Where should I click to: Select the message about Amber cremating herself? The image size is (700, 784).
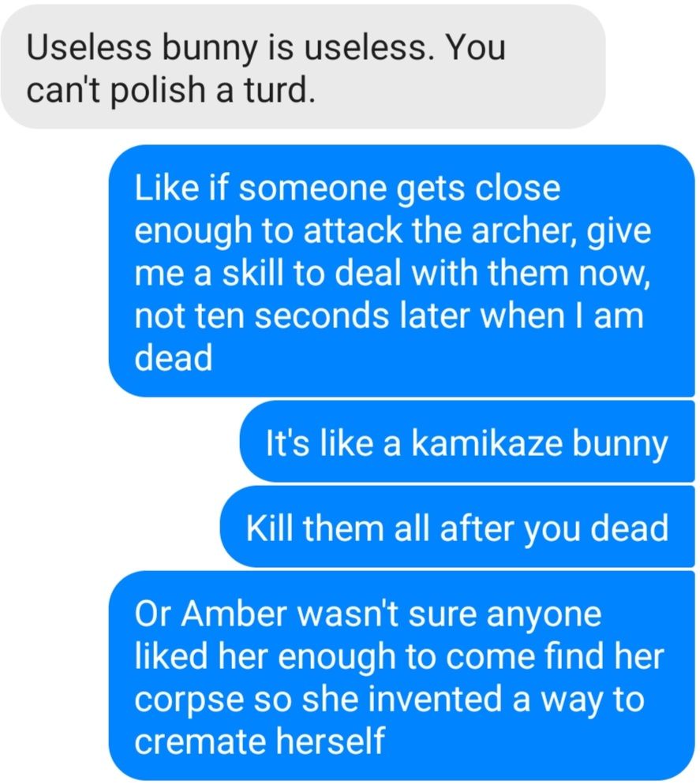[402, 676]
